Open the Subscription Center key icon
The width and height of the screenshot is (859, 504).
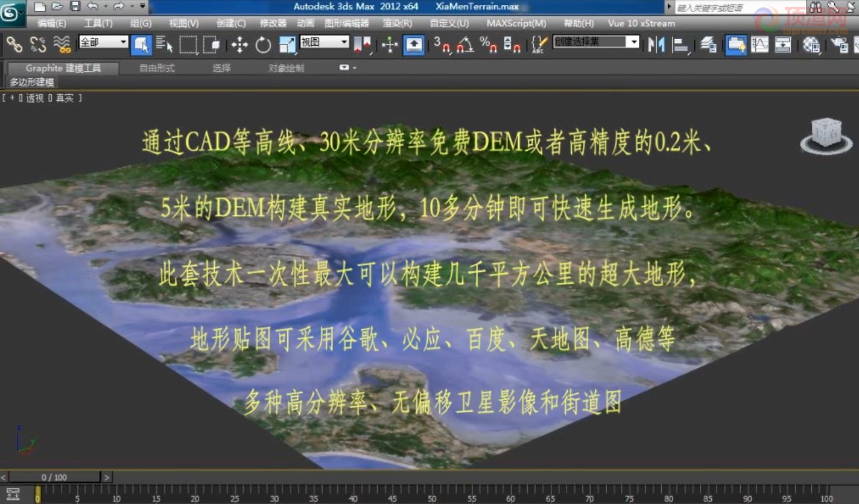(833, 7)
